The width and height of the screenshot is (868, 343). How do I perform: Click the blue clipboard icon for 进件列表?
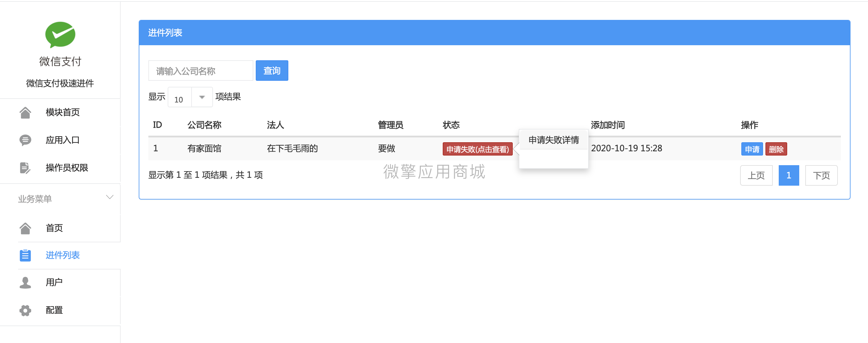25,256
